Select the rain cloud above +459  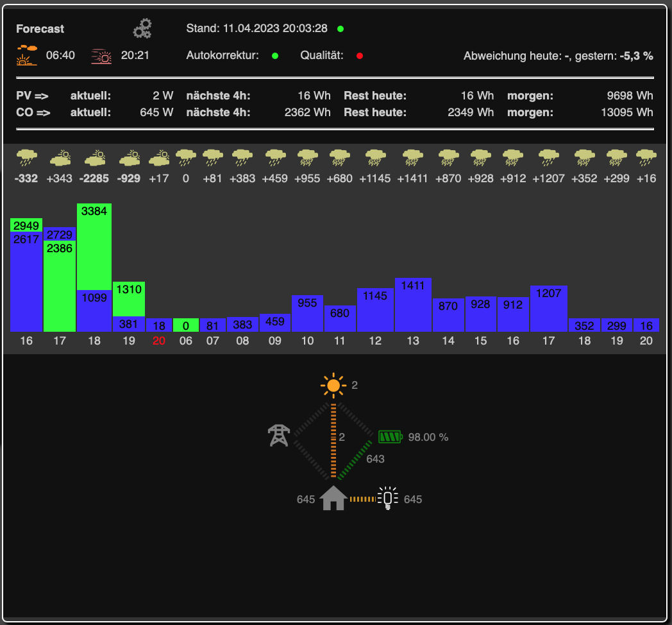[275, 158]
